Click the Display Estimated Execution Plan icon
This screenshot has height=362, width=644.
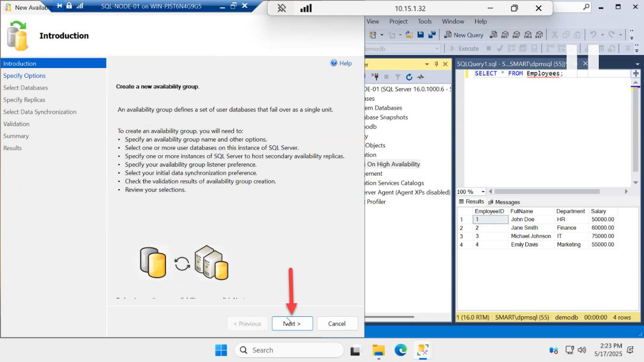coord(511,48)
